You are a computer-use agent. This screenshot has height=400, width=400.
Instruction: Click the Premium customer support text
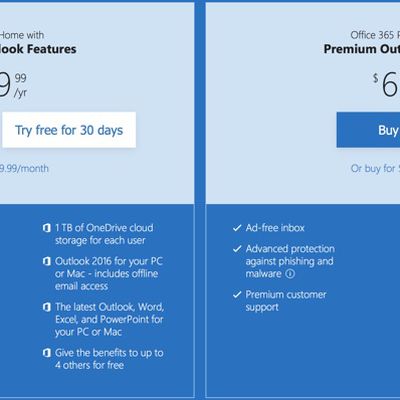click(x=286, y=301)
